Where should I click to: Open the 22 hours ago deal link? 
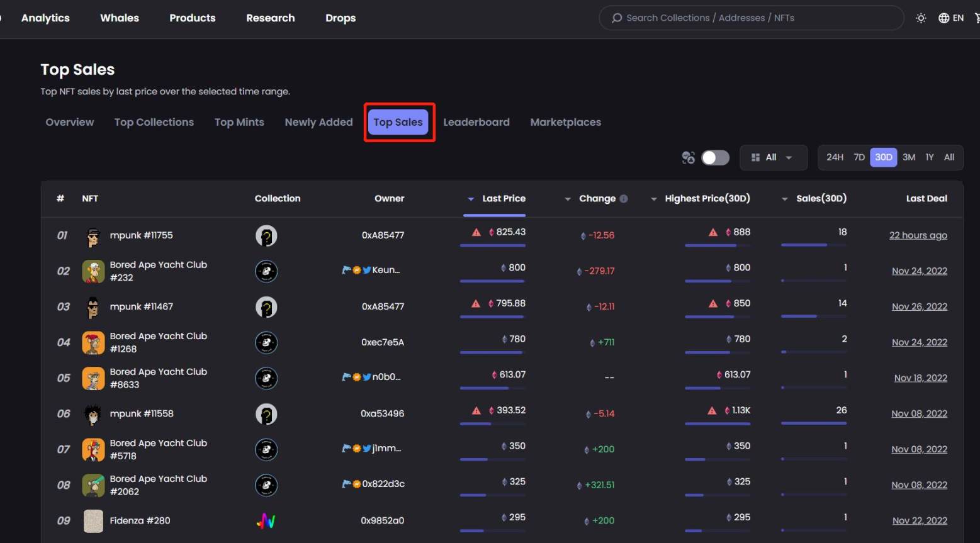(x=918, y=235)
